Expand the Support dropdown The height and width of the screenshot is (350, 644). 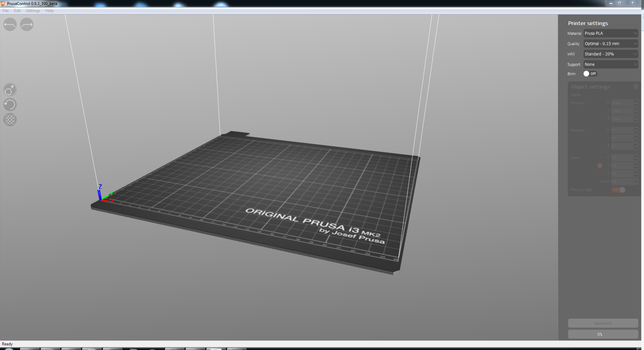coord(611,64)
